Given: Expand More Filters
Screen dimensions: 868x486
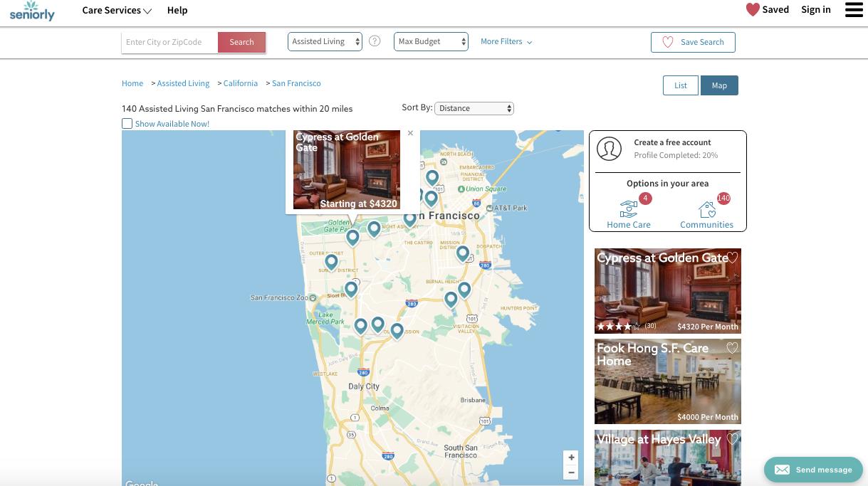Looking at the screenshot, I should click(x=506, y=42).
